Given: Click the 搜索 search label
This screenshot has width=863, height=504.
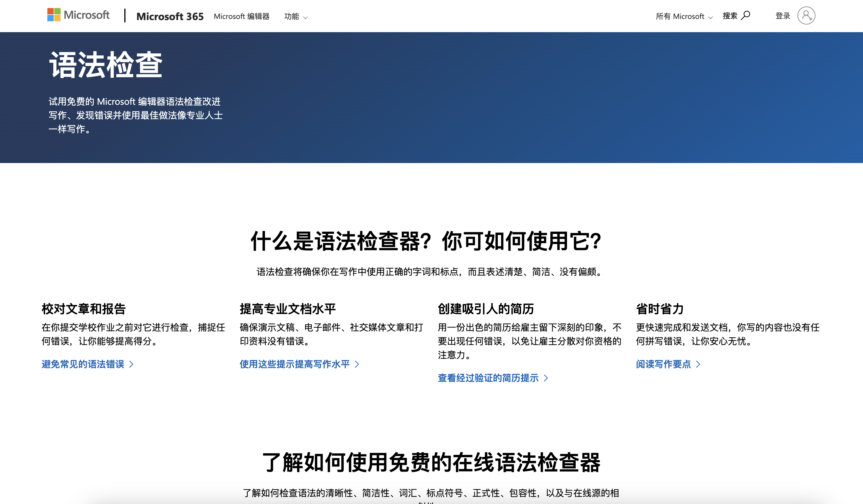Looking at the screenshot, I should pos(730,15).
